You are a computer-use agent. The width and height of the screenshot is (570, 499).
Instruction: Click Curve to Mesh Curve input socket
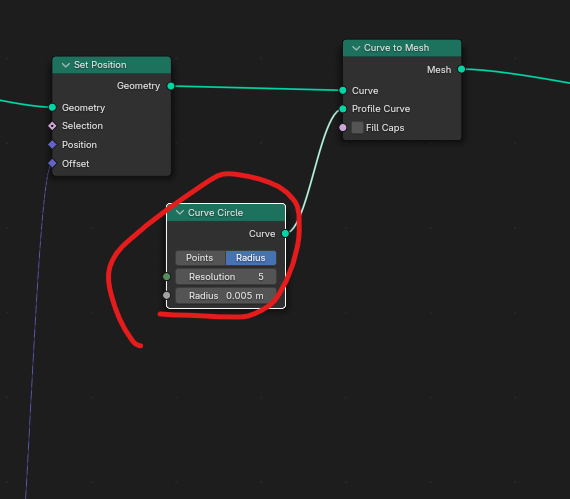click(x=343, y=90)
